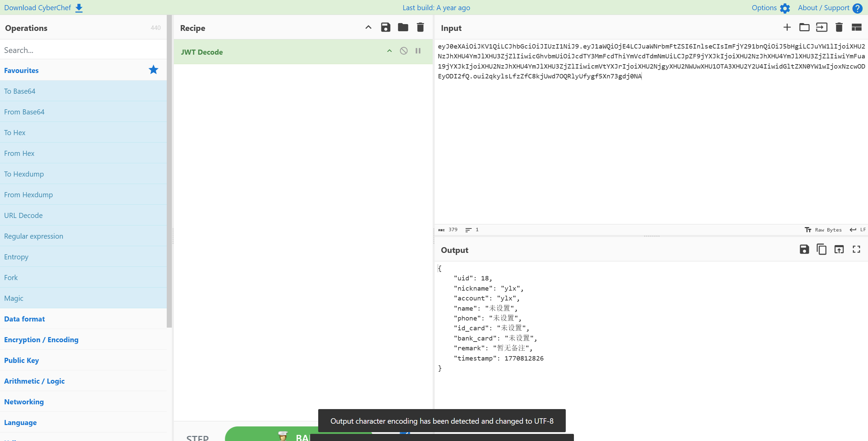This screenshot has width=868, height=441.
Task: Set breakpoint on JWT Decode
Action: (418, 51)
